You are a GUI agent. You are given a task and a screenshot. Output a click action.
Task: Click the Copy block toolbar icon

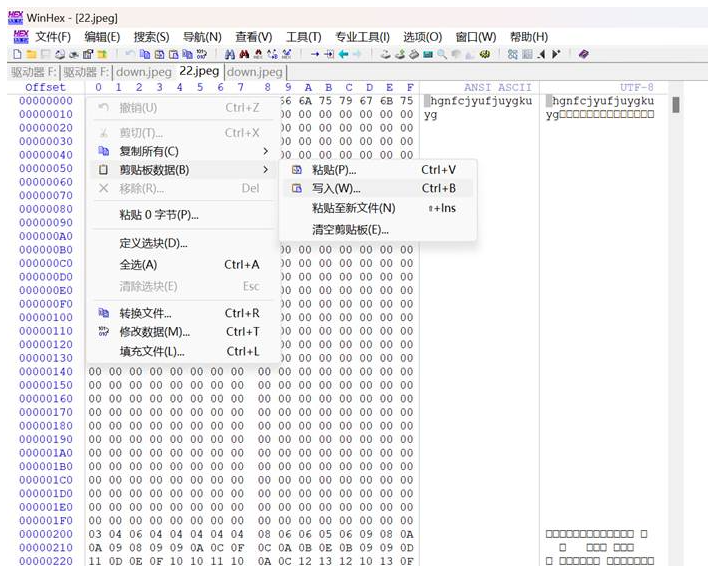coord(145,54)
